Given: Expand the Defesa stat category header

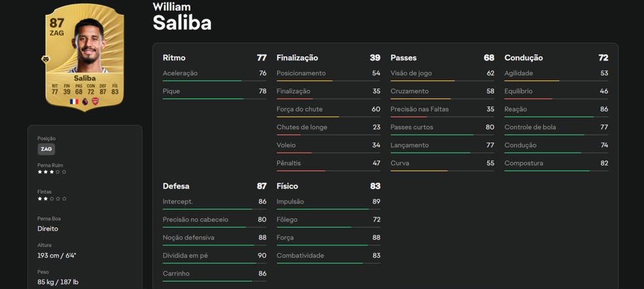Looking at the screenshot, I should click(x=176, y=186).
